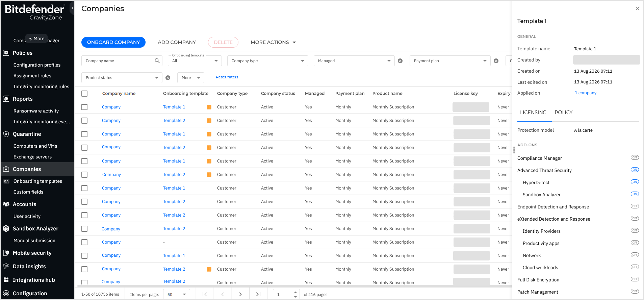Open the More filters dropdown
The image size is (644, 300).
(x=191, y=78)
